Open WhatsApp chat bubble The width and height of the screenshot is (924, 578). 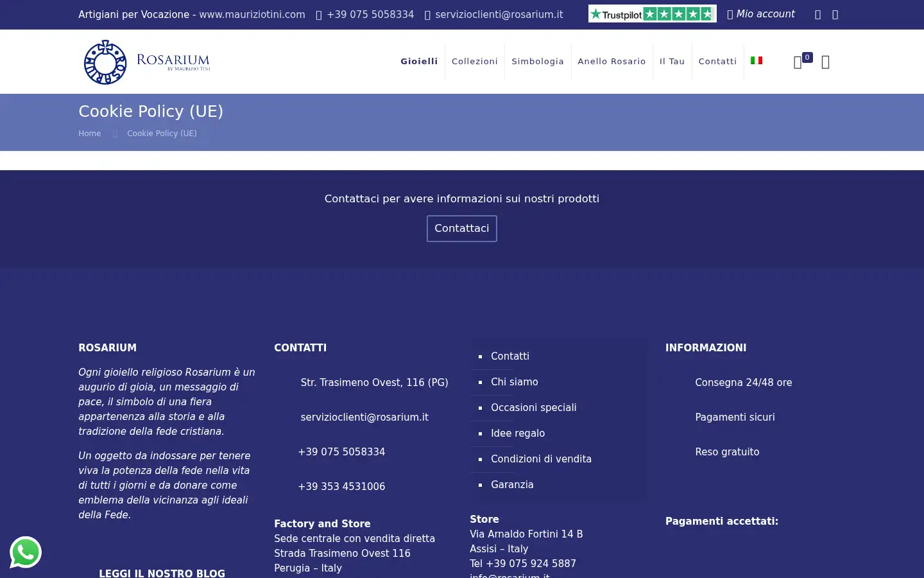point(26,552)
